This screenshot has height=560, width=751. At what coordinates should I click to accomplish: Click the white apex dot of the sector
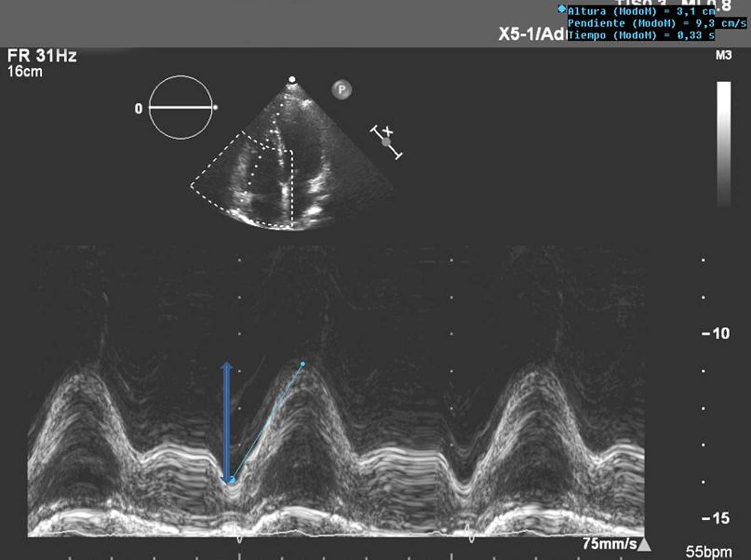click(x=293, y=80)
